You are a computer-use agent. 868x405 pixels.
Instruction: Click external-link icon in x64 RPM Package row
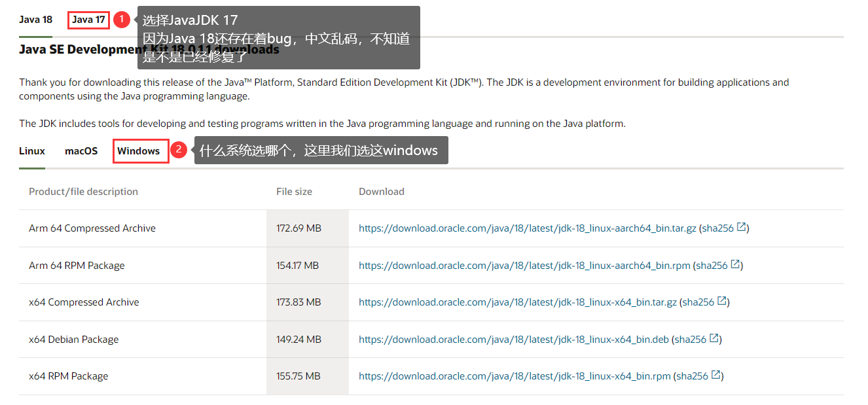click(x=716, y=375)
